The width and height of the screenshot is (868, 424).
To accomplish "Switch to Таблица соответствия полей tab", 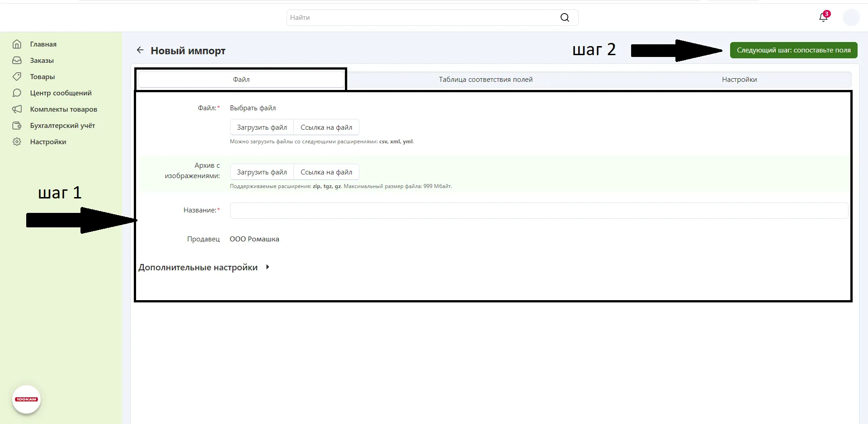I will [486, 80].
